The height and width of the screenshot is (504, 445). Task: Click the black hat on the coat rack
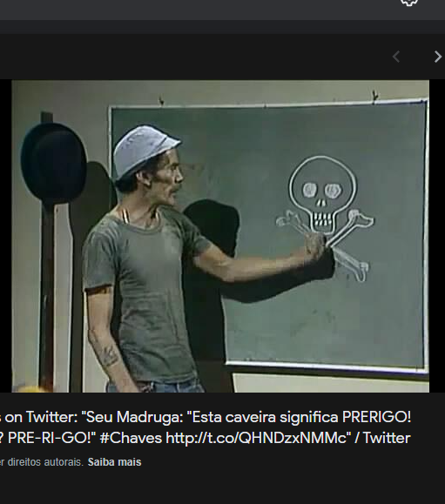click(54, 163)
